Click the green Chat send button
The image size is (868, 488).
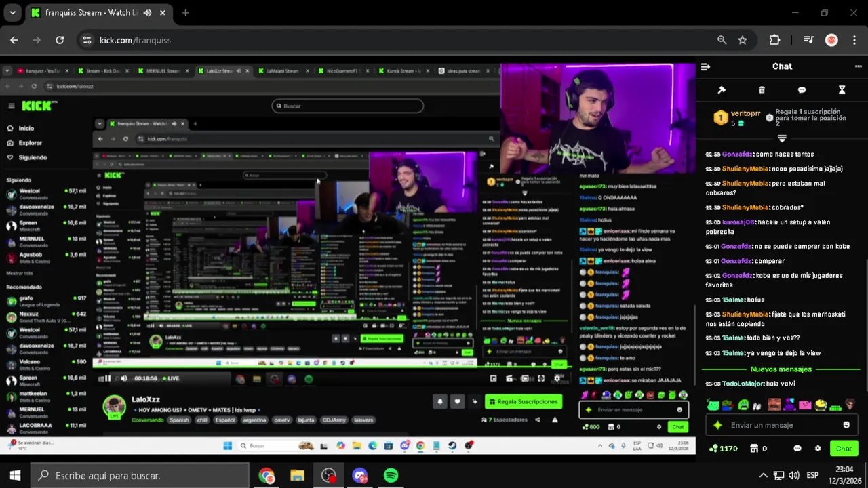(844, 449)
